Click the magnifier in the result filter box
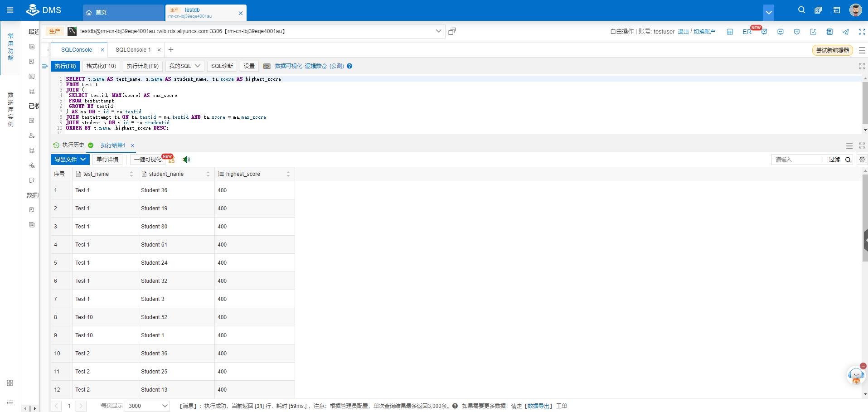The height and width of the screenshot is (412, 868). (848, 160)
